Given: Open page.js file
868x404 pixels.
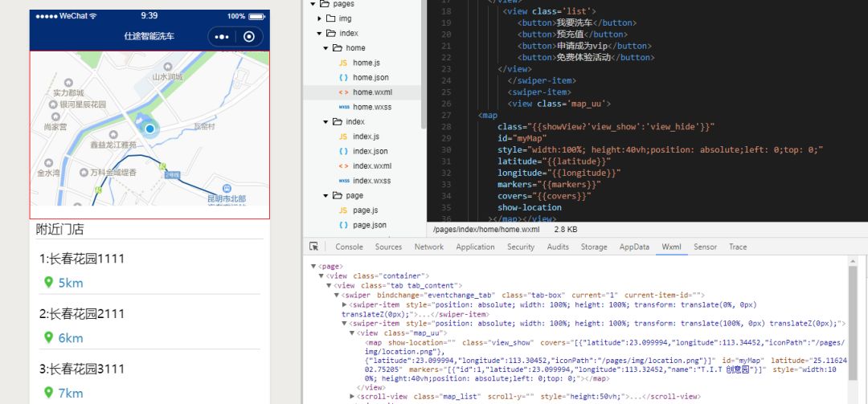Looking at the screenshot, I should click(366, 210).
